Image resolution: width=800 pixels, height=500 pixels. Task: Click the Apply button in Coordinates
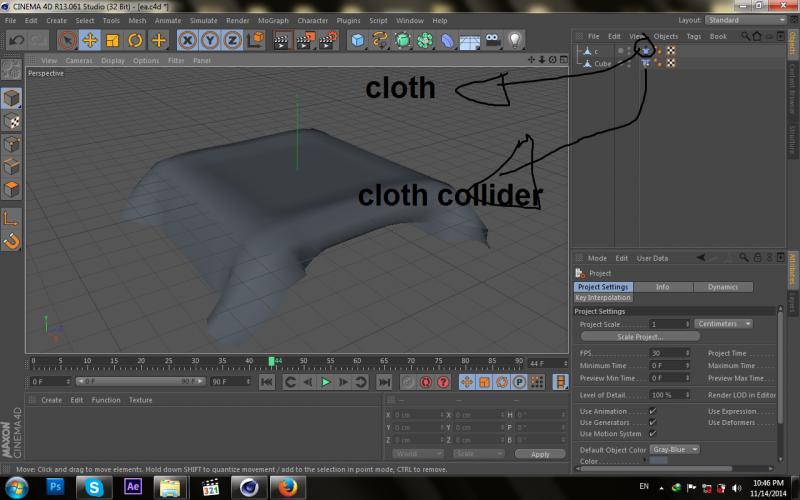coord(540,454)
